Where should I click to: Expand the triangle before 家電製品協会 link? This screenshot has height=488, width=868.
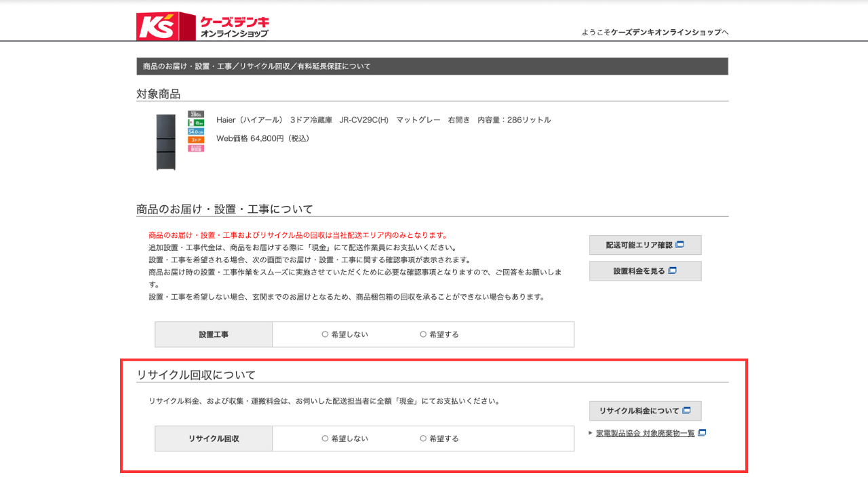[590, 432]
